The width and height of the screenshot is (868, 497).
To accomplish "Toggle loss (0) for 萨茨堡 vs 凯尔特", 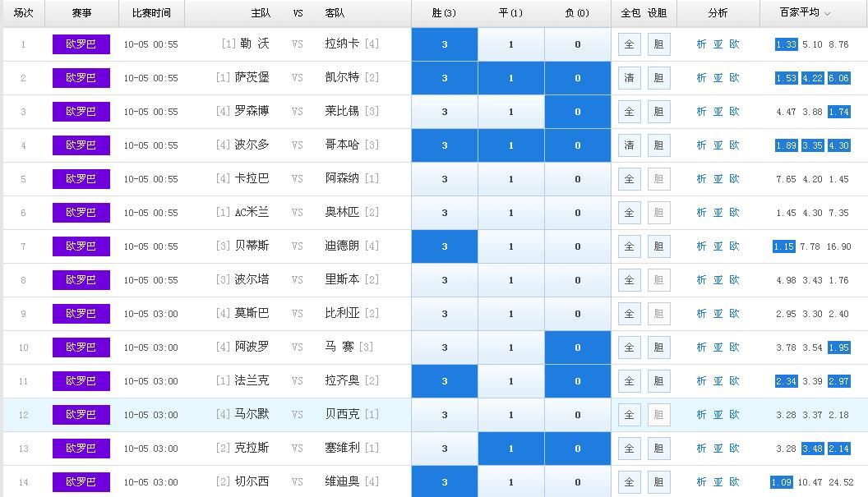I will 577,78.
